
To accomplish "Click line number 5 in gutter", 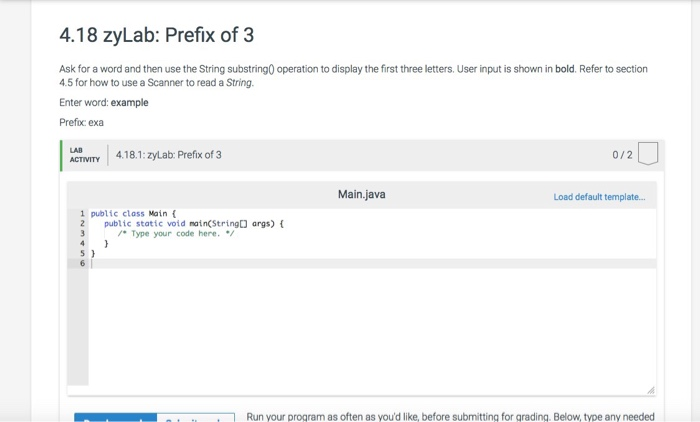I will 82,253.
